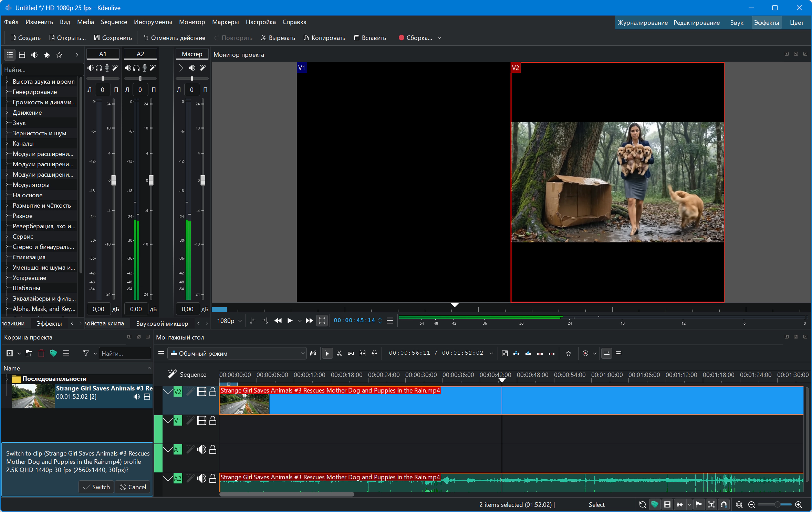Click the mixed audio tracks icon in timeline toolbar
The height and width of the screenshot is (512, 812).
505,354
